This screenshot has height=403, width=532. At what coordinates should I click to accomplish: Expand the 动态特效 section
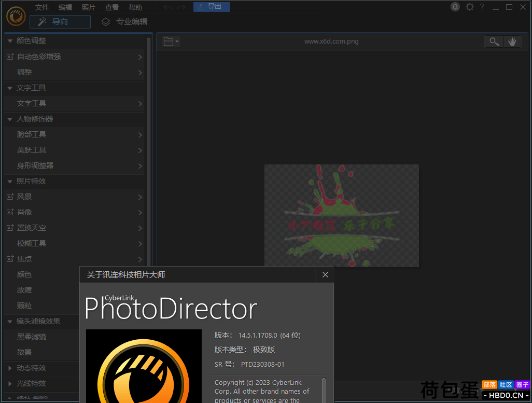pyautogui.click(x=10, y=368)
